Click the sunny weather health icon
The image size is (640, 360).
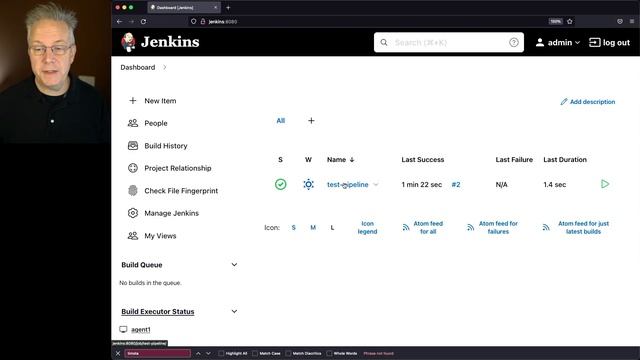pyautogui.click(x=309, y=184)
